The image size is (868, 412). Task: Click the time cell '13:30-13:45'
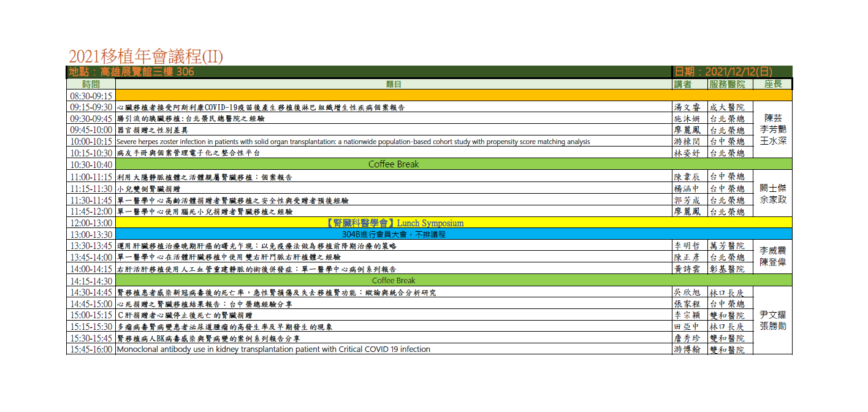coord(91,245)
